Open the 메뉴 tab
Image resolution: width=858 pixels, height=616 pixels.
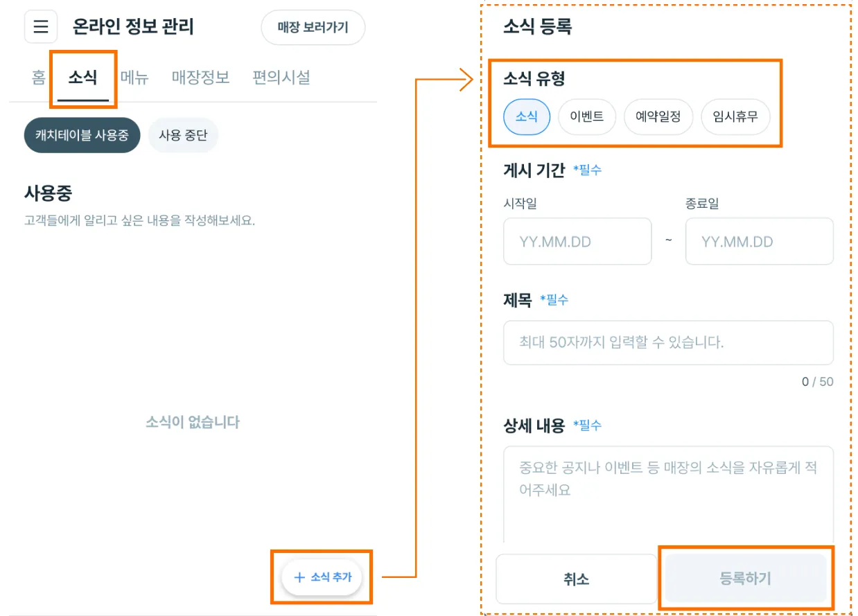pos(134,77)
